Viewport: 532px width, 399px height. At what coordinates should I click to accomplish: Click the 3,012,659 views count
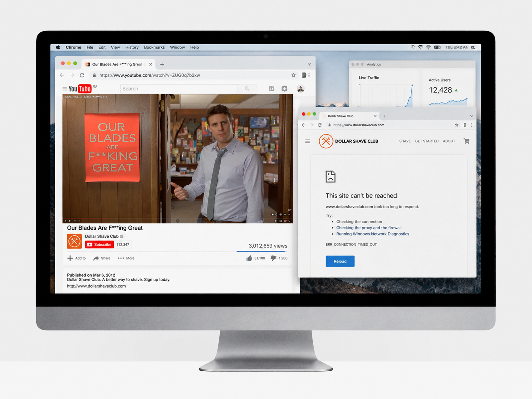point(268,246)
